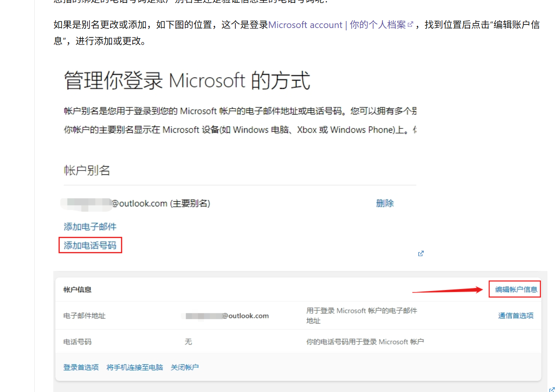556x392 pixels.
Task: Open the Microsoft account 你的个人档案 link
Action: click(x=340, y=25)
